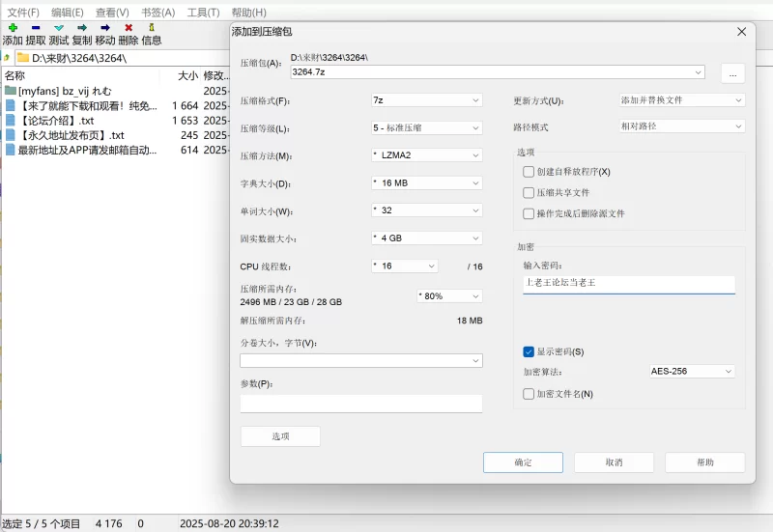Click the Copy (复制) arrow toolbar icon

(82, 28)
